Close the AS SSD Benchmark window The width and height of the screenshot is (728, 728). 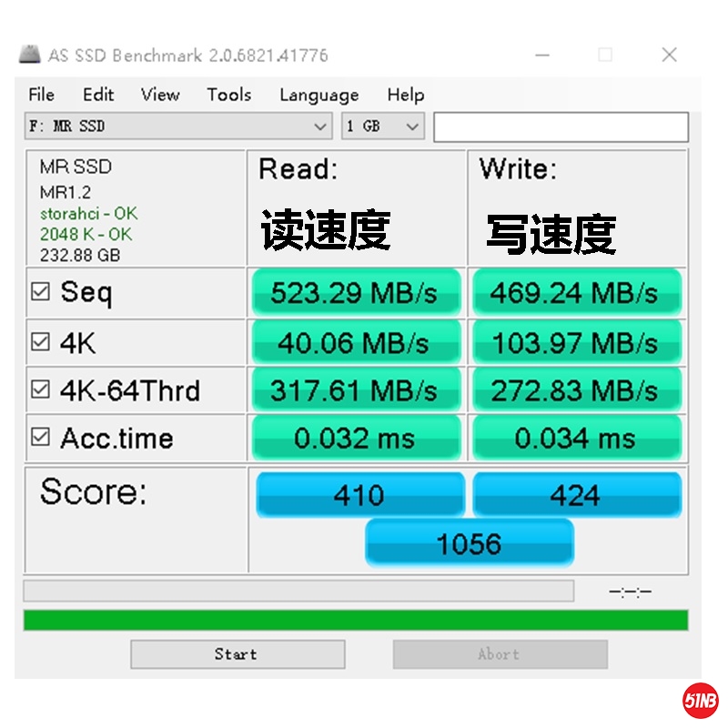click(669, 55)
